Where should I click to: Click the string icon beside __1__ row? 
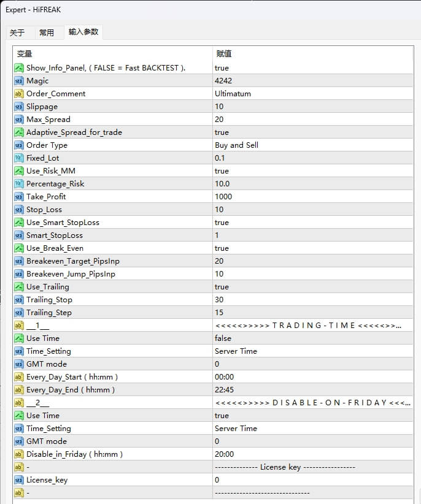[x=19, y=326]
